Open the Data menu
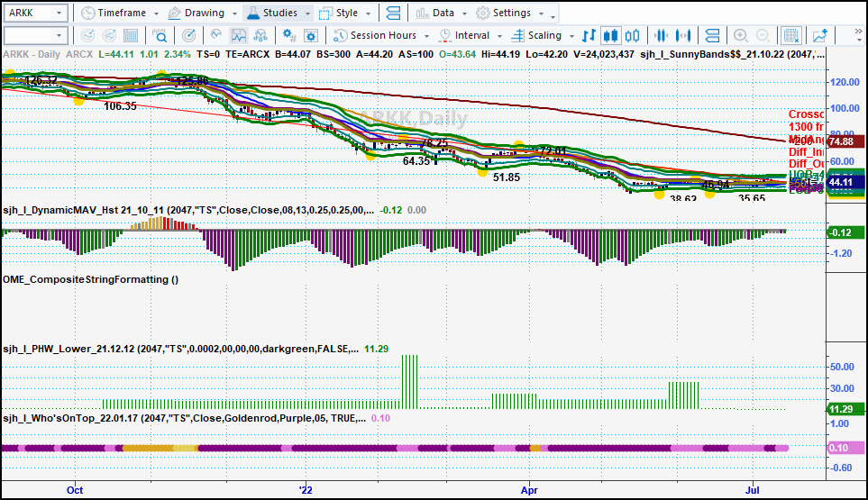 435,13
